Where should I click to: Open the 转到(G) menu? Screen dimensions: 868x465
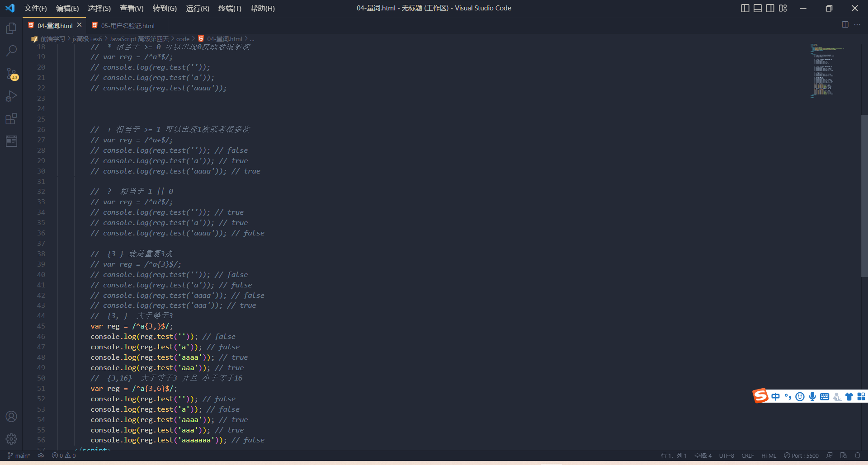coord(165,8)
